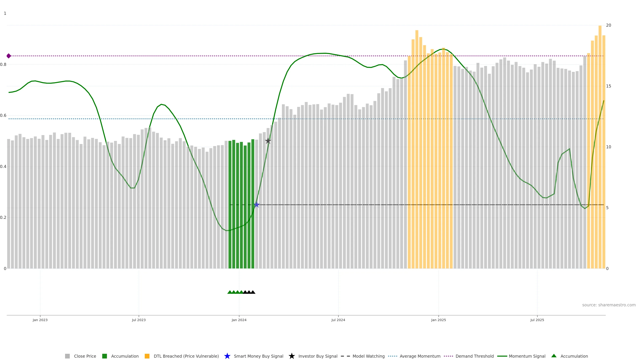Image resolution: width=644 pixels, height=362 pixels.
Task: Click the blue Smart Money Buy star on chart
Action: 256,205
